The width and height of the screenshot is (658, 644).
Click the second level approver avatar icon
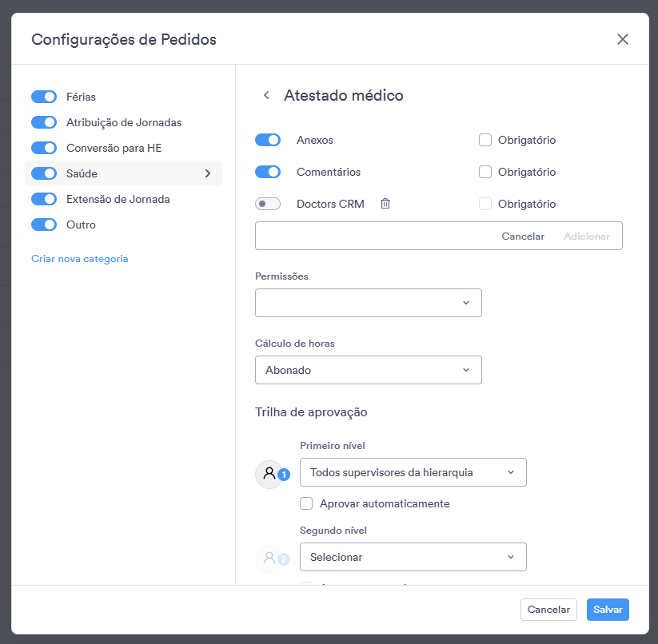pos(269,559)
